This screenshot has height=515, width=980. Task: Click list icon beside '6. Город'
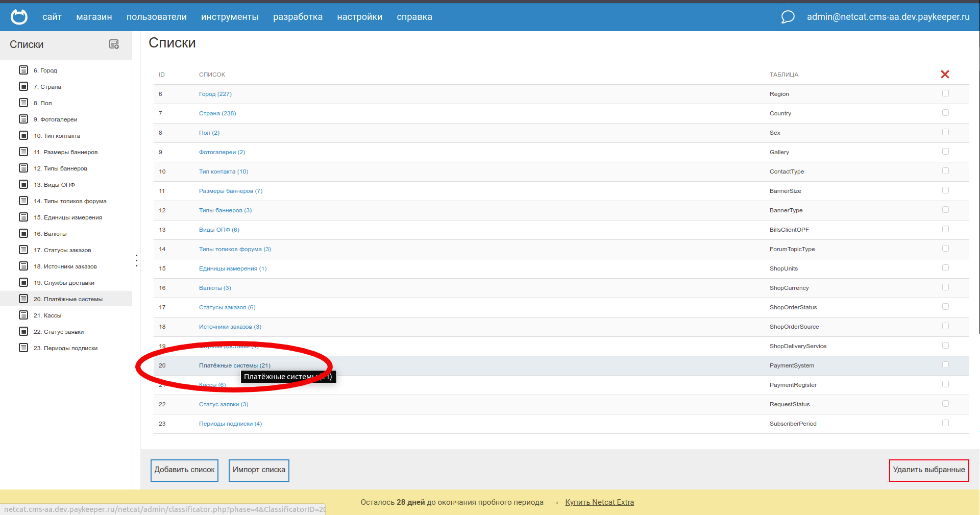(x=23, y=70)
